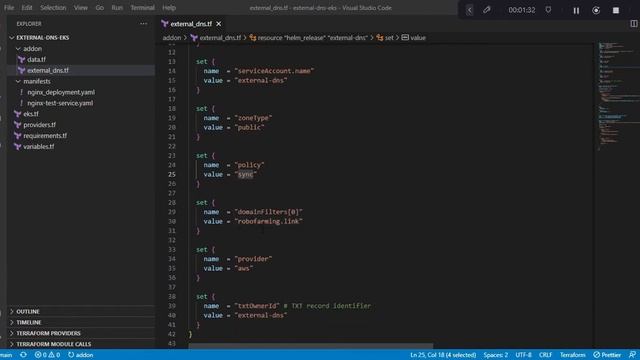The width and height of the screenshot is (640, 360).
Task: Open requirements.tf file
Action: tap(45, 136)
